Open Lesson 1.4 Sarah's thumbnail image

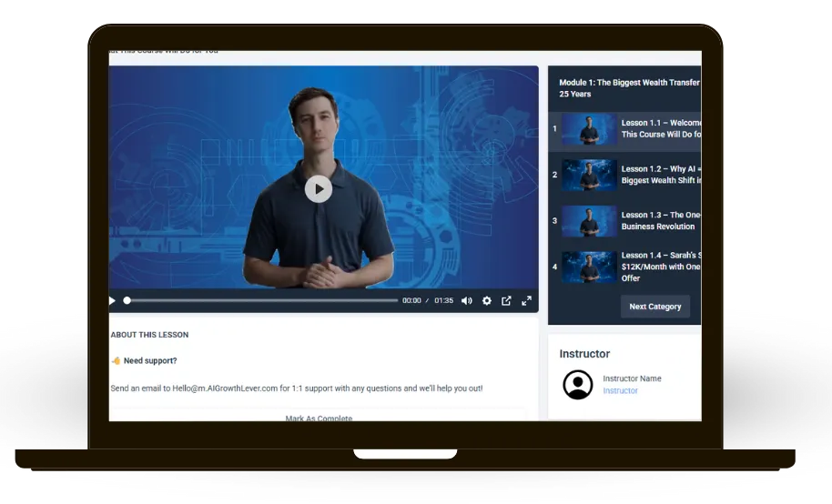(589, 267)
